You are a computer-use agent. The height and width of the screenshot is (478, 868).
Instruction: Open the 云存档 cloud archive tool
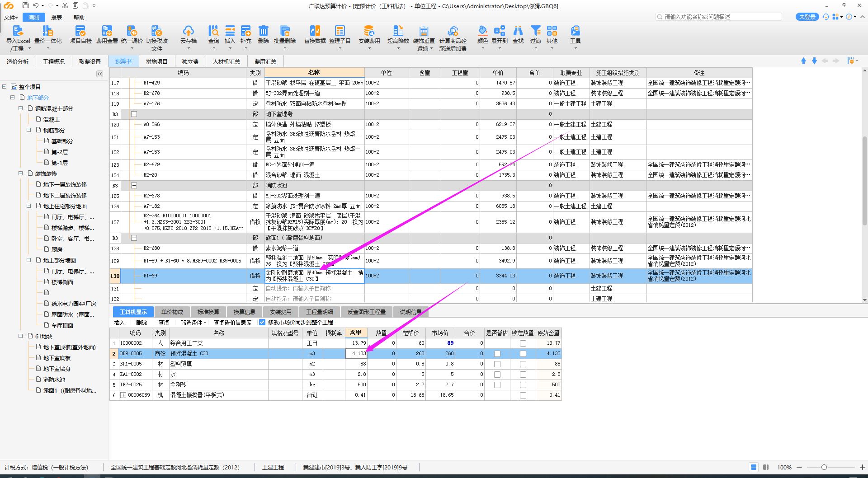coord(189,31)
